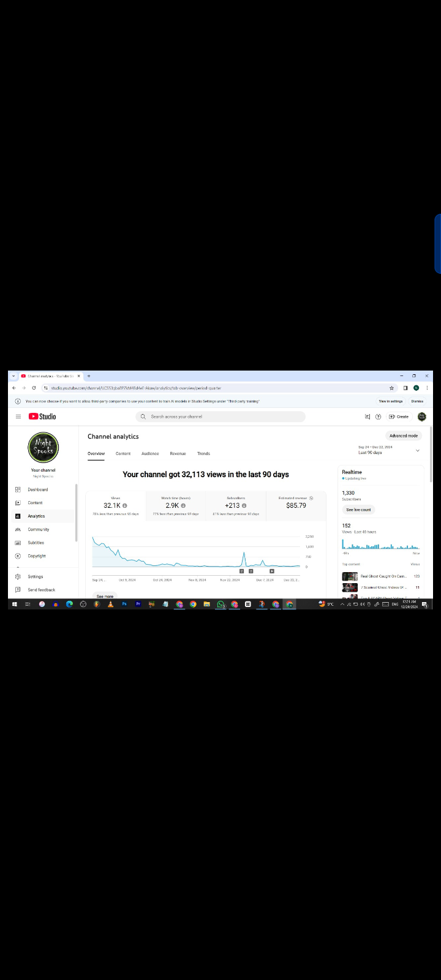This screenshot has height=980, width=441.
Task: Click the info icon beside Estimated revenue
Action: (x=311, y=498)
